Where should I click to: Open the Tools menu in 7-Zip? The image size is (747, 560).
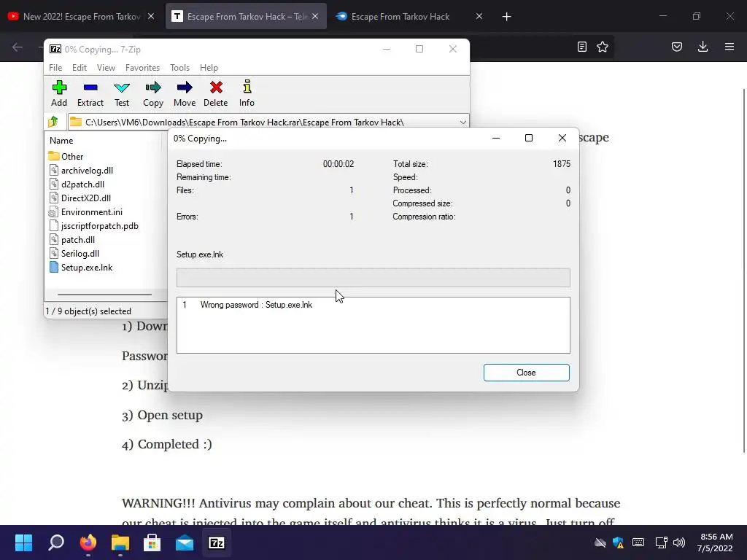coord(179,68)
